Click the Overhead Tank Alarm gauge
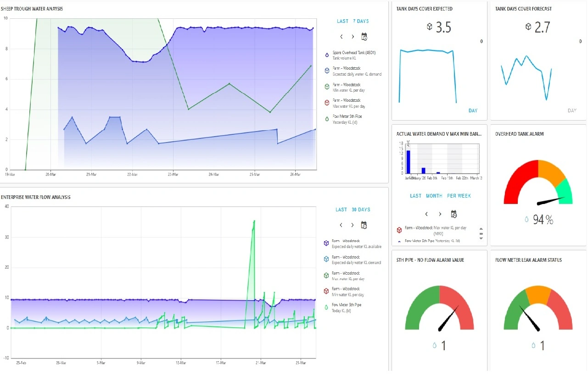 pos(538,182)
